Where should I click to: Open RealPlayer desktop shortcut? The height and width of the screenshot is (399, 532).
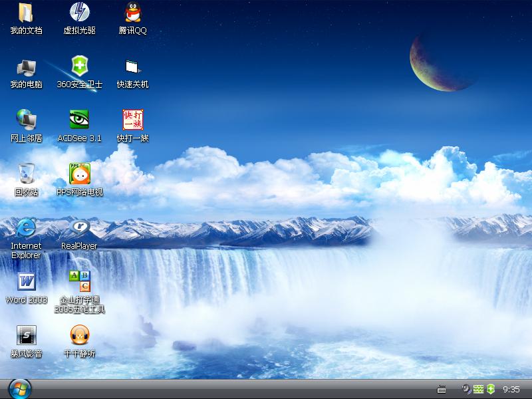pos(79,227)
